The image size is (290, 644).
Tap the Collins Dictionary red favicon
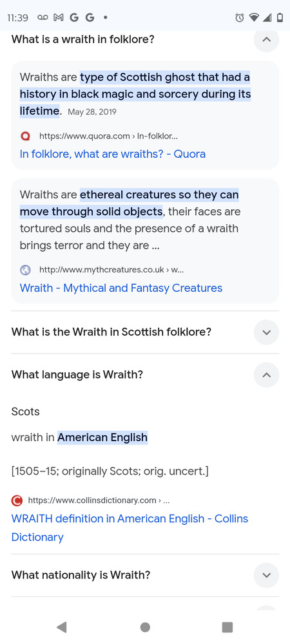click(17, 500)
